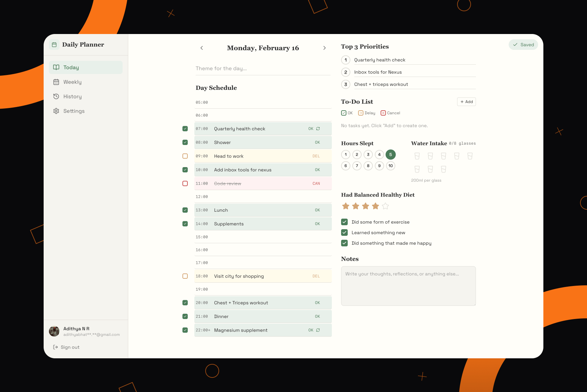Sign out of the account
The width and height of the screenshot is (587, 392).
[66, 347]
